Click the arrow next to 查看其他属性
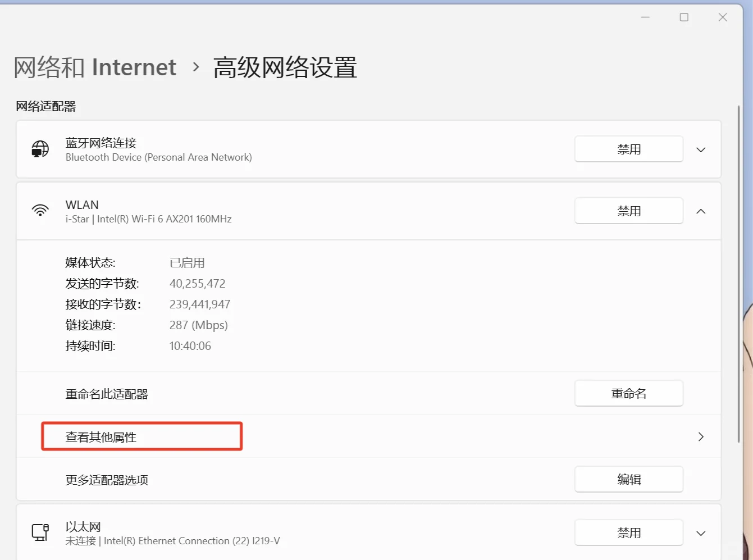The width and height of the screenshot is (753, 560). 700,436
